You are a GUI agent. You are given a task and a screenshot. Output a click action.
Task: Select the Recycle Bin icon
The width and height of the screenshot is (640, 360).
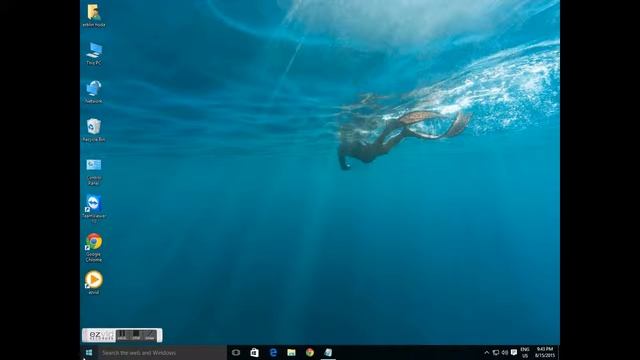point(94,130)
